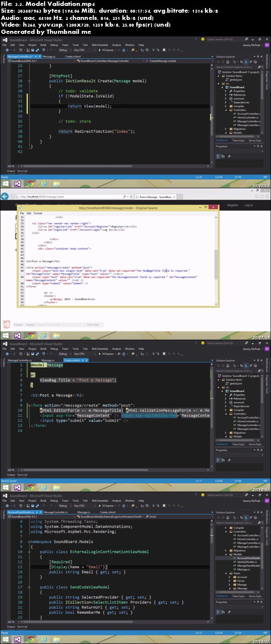Select Post a Message browser tab

tap(156, 197)
